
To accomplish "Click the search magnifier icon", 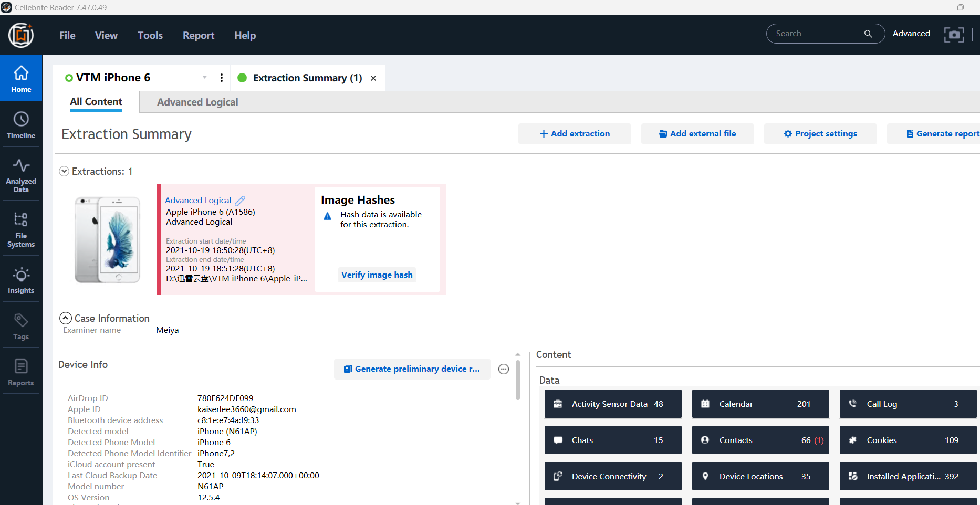I will click(868, 34).
